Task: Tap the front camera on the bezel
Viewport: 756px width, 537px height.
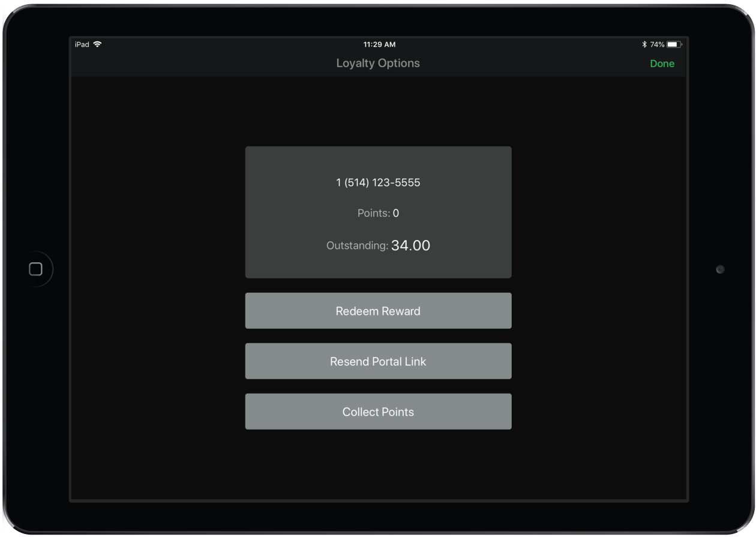Action: tap(720, 269)
